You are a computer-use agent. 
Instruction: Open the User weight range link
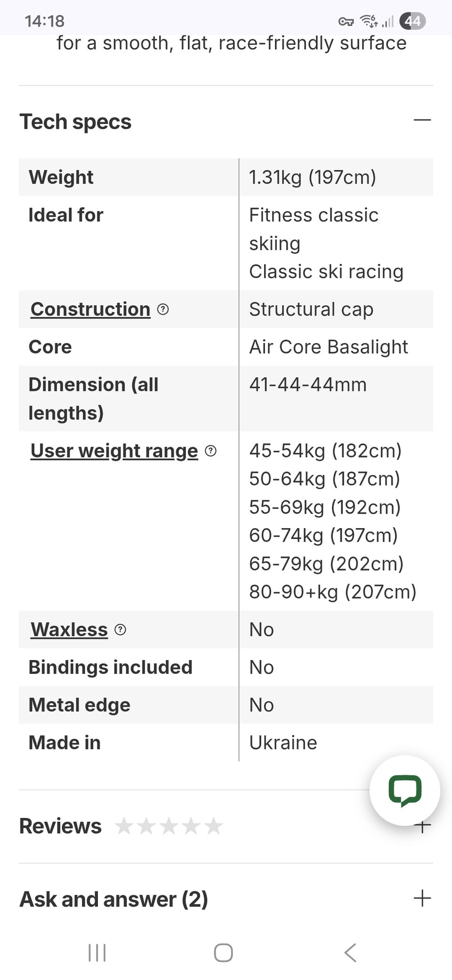pos(114,451)
